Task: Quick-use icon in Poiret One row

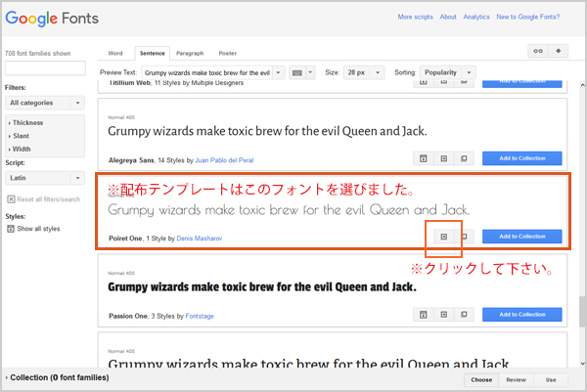Action: click(x=443, y=237)
